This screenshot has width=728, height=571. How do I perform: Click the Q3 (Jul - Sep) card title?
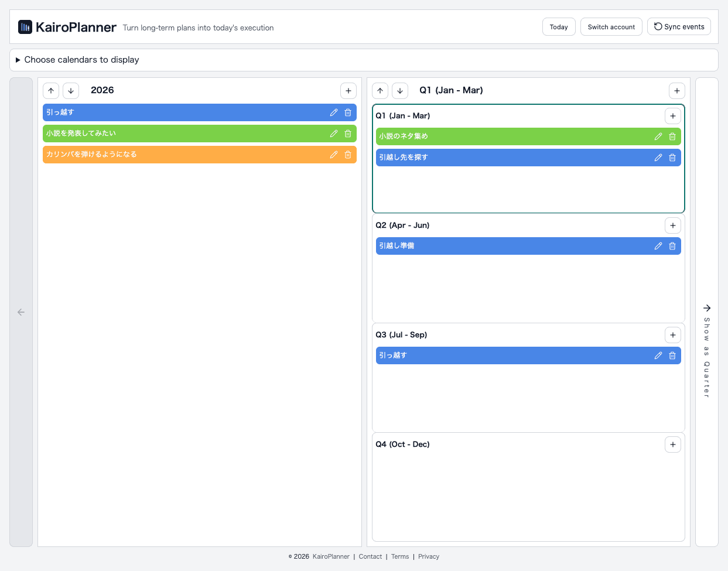pyautogui.click(x=401, y=335)
